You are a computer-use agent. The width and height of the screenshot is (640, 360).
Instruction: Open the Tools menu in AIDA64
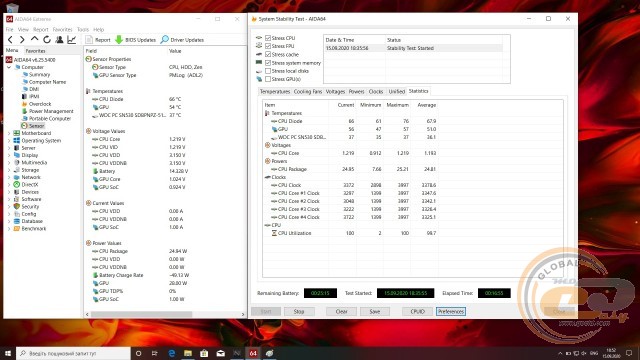coord(83,29)
